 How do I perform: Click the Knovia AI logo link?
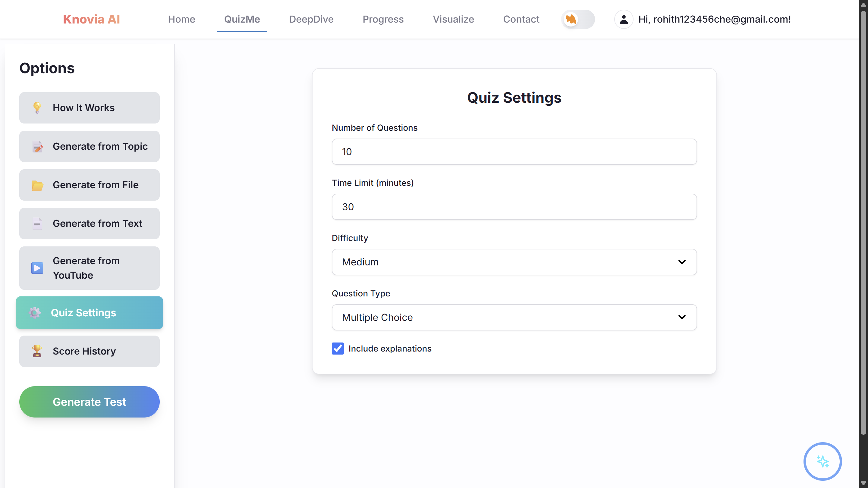[x=91, y=20]
